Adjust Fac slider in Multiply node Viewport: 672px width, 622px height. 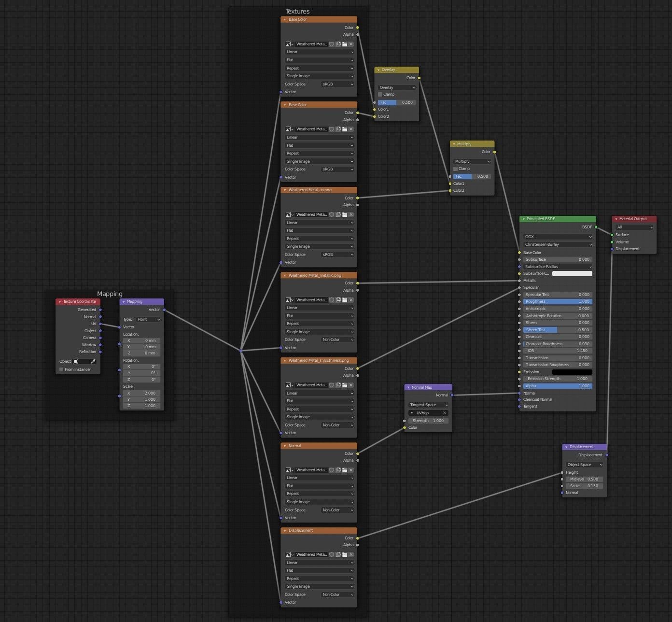[x=472, y=176]
